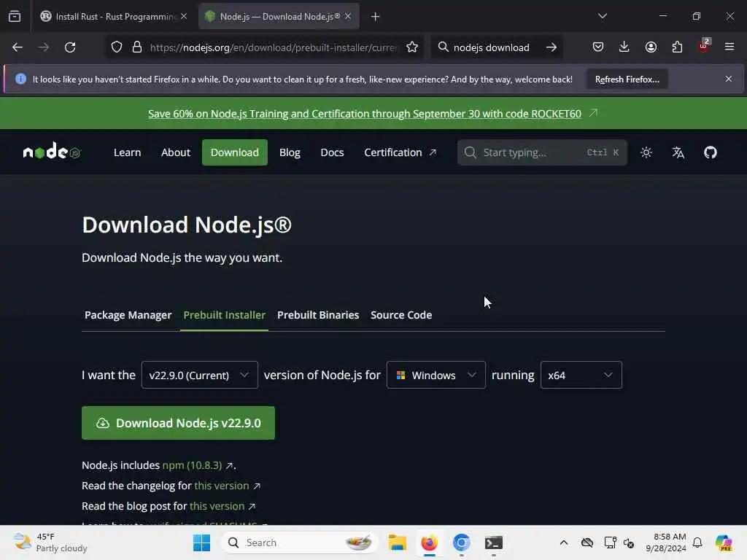Open the Chromium browser taskbar icon
This screenshot has width=747, height=560.
(x=461, y=542)
